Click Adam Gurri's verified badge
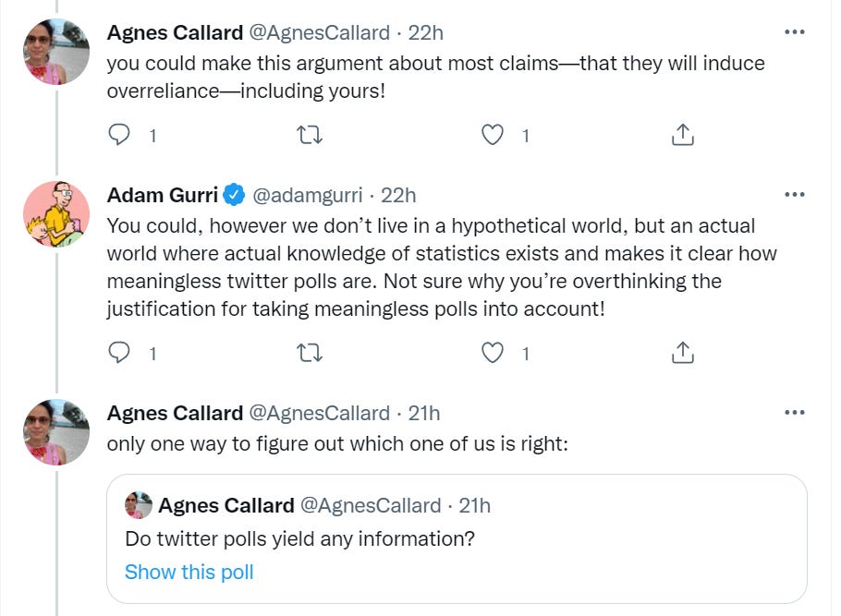This screenshot has width=841, height=616. click(235, 195)
